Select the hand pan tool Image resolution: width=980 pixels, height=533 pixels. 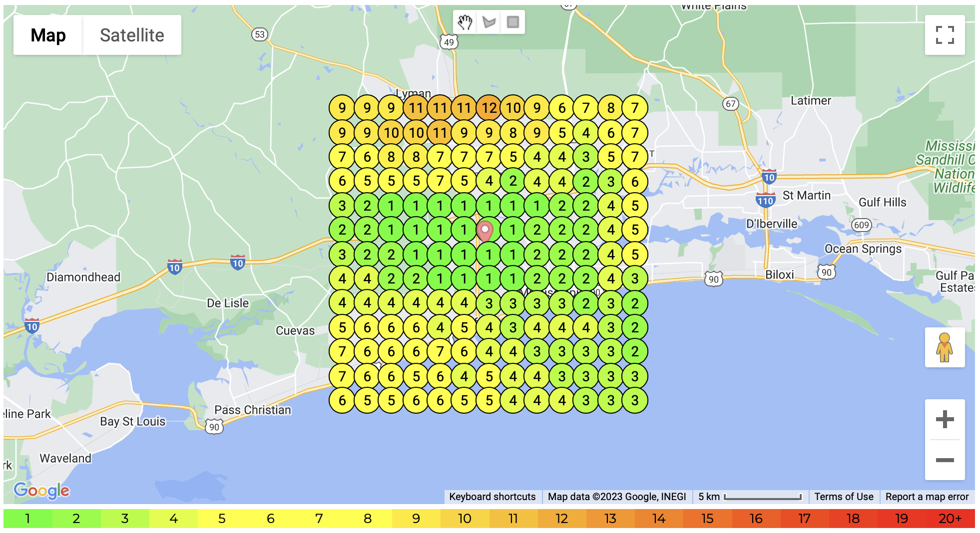tap(465, 22)
